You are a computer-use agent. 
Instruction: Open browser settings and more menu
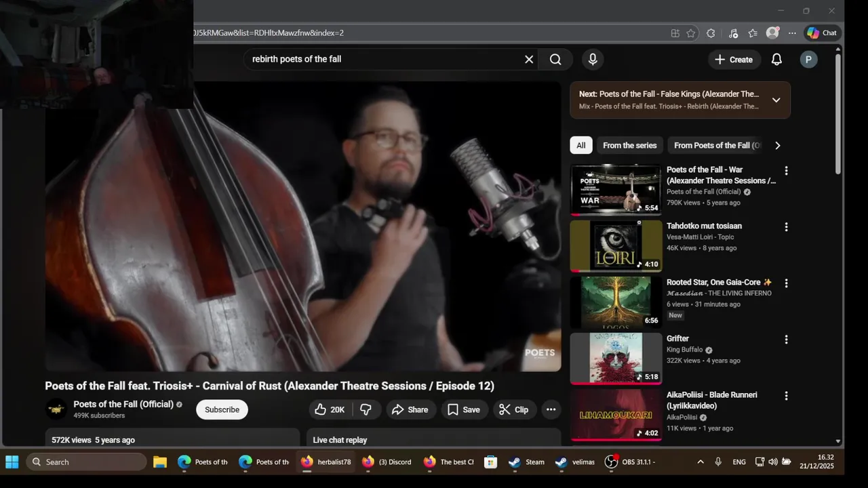click(x=792, y=33)
